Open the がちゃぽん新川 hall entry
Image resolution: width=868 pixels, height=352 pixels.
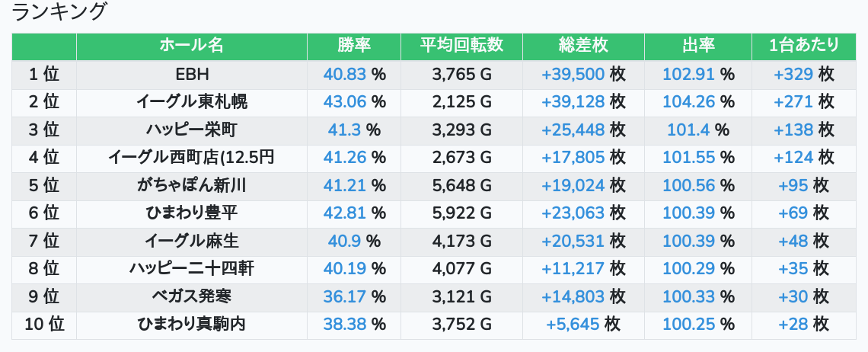(191, 185)
